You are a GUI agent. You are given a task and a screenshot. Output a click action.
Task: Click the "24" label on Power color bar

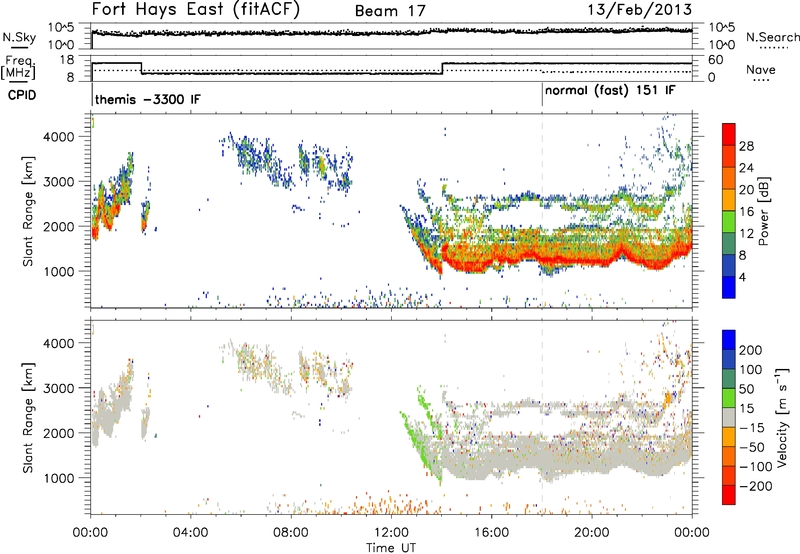click(x=746, y=168)
